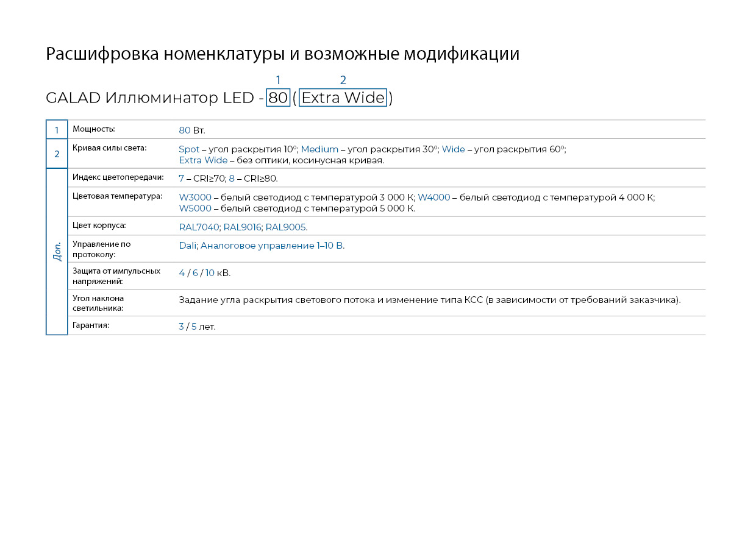Select the blue "Spot" beam option

pos(189,149)
